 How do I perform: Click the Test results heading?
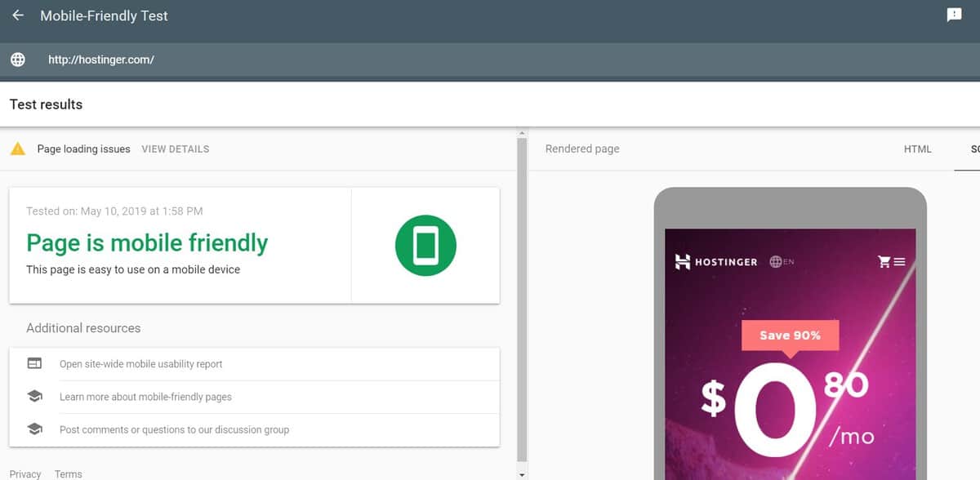pyautogui.click(x=46, y=104)
